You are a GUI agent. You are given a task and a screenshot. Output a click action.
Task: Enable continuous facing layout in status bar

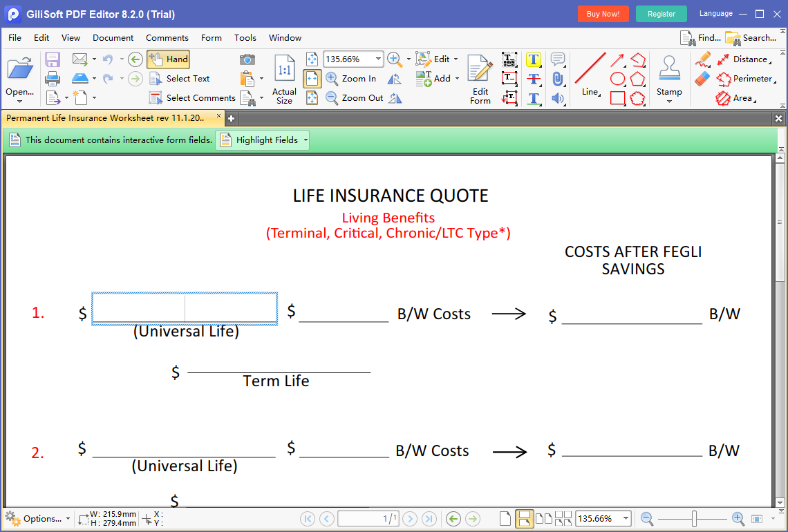(563, 518)
